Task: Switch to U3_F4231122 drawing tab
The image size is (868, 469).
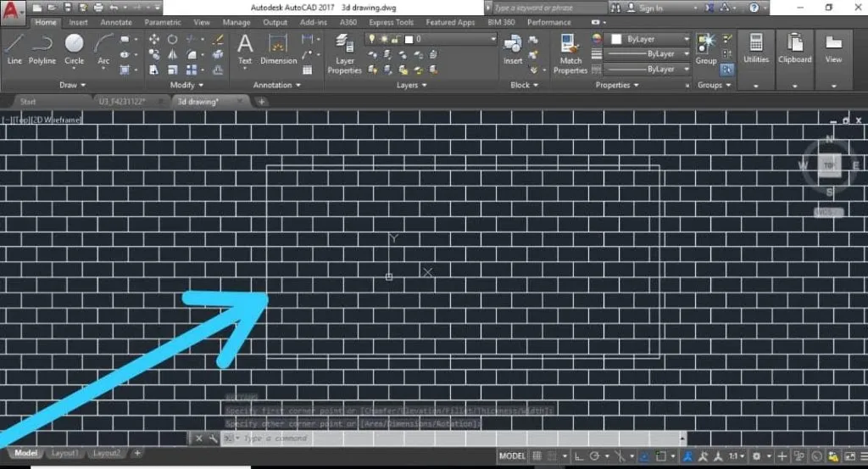Action: click(x=122, y=101)
